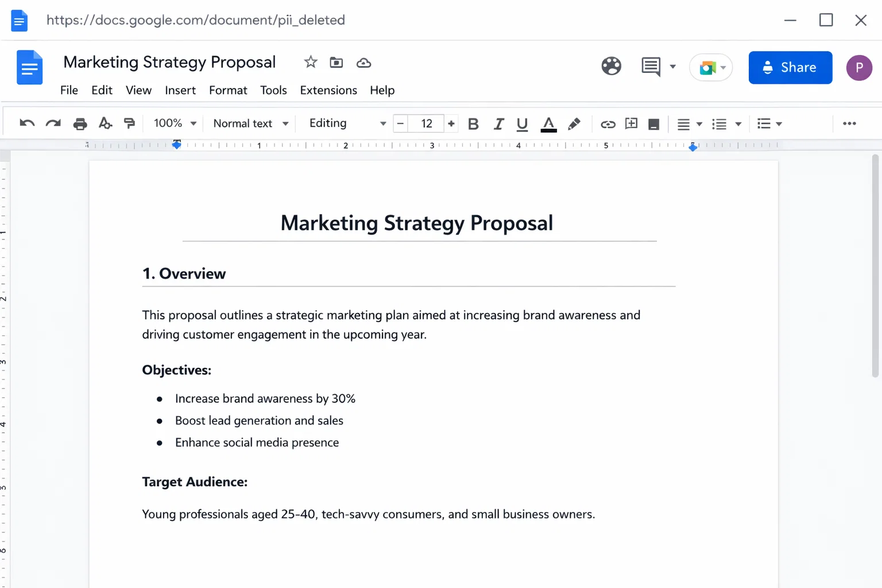Image resolution: width=882 pixels, height=588 pixels.
Task: Open the text color picker
Action: (548, 124)
